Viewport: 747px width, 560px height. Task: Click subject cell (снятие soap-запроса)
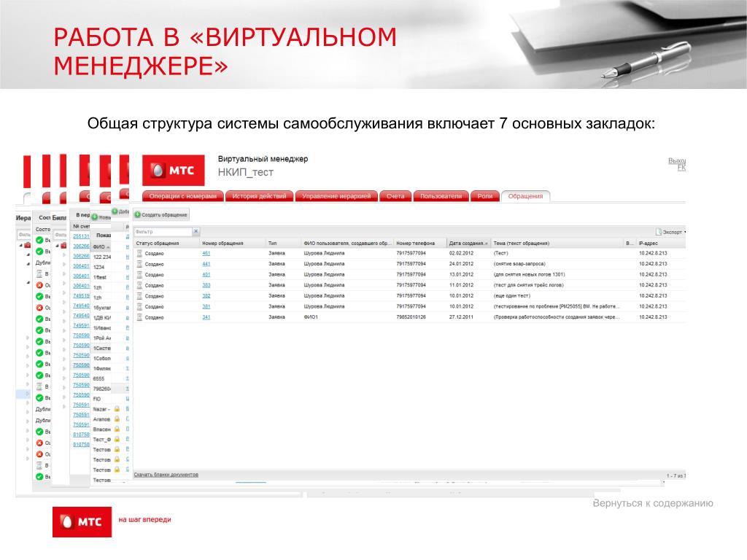(519, 264)
